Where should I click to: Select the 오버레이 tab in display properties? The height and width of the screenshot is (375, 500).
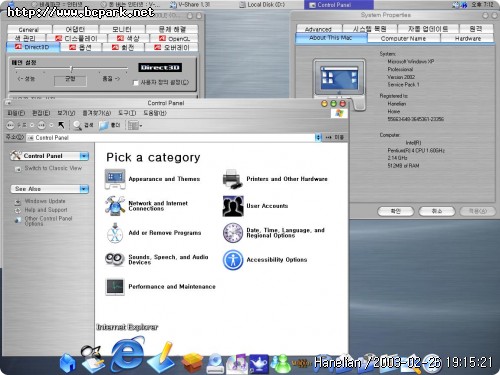tap(171, 47)
